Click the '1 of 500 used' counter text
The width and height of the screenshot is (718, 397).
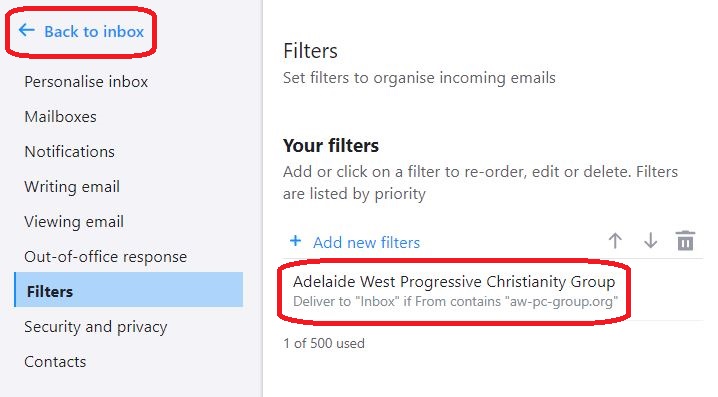tap(324, 343)
